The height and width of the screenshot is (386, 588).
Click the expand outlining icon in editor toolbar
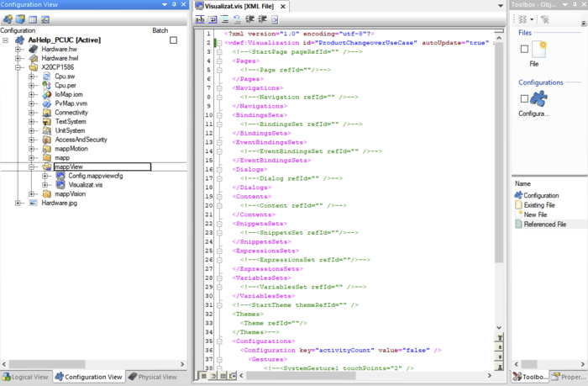click(262, 19)
